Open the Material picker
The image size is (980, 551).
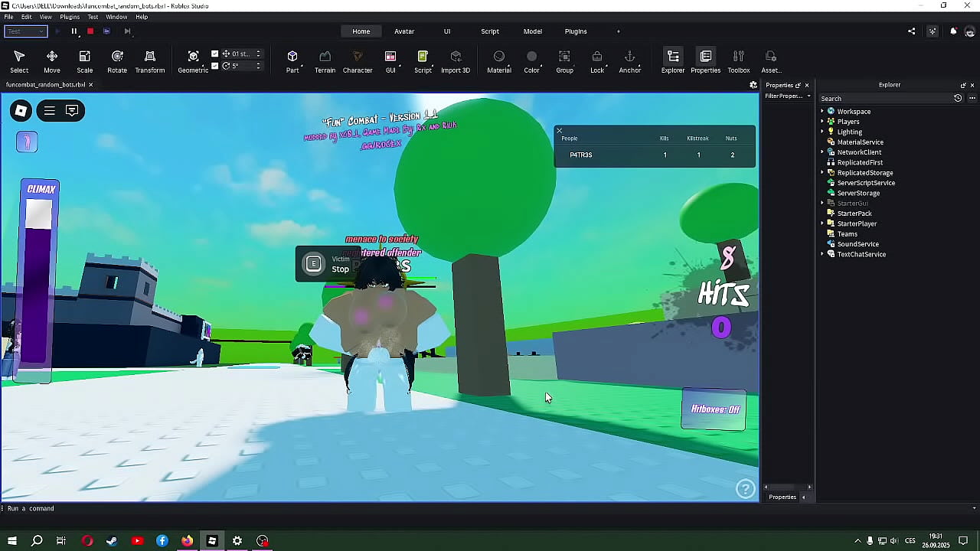499,60
